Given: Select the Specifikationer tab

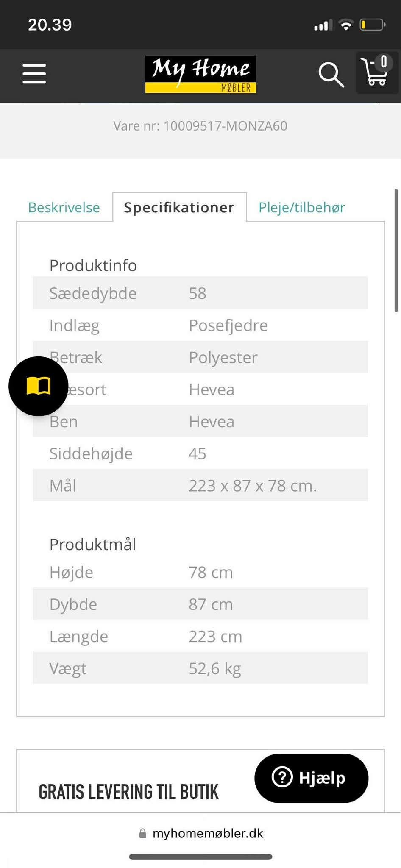Looking at the screenshot, I should click(179, 207).
